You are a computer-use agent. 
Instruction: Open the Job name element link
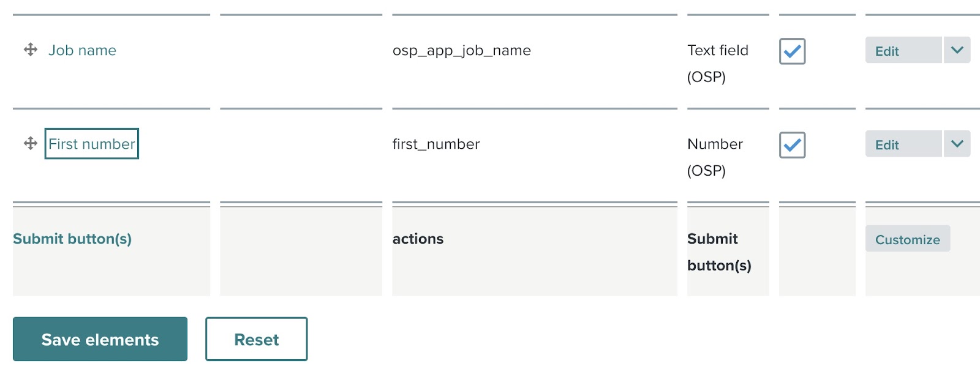tap(82, 50)
